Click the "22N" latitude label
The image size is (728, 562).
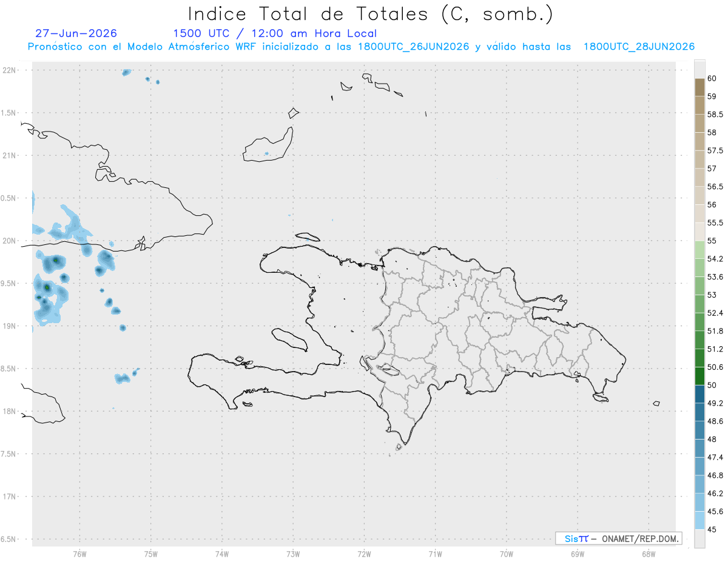point(10,70)
